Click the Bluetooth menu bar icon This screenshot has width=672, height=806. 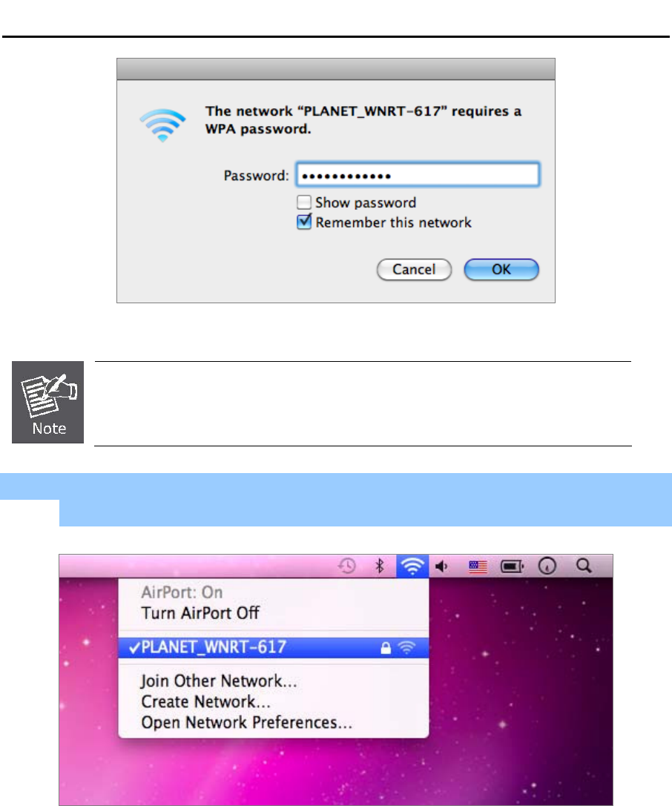pos(380,566)
